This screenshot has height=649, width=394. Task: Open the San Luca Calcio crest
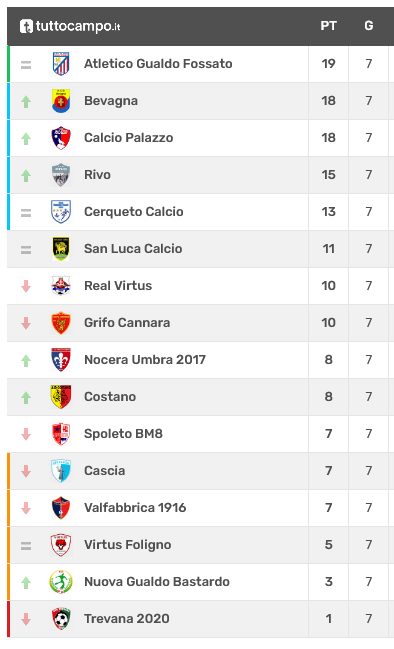click(61, 249)
